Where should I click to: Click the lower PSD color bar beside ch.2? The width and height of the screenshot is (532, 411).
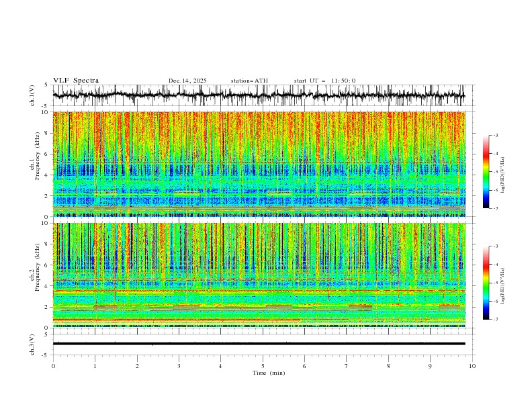tap(486, 283)
